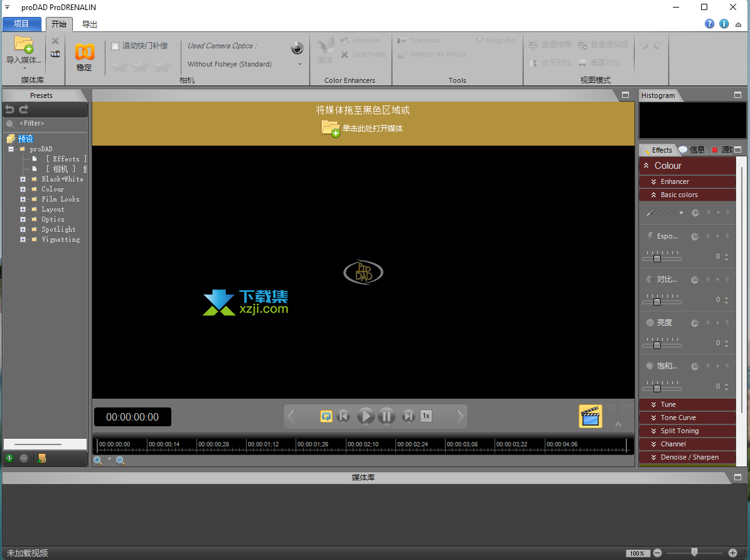The width and height of the screenshot is (750, 560).
Task: Click the remove media X icon
Action: click(55, 41)
